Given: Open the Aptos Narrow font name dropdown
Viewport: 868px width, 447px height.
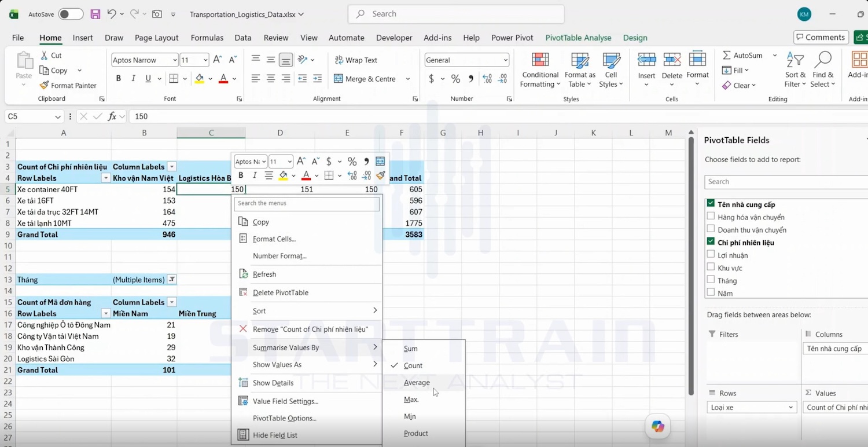Looking at the screenshot, I should tap(175, 60).
